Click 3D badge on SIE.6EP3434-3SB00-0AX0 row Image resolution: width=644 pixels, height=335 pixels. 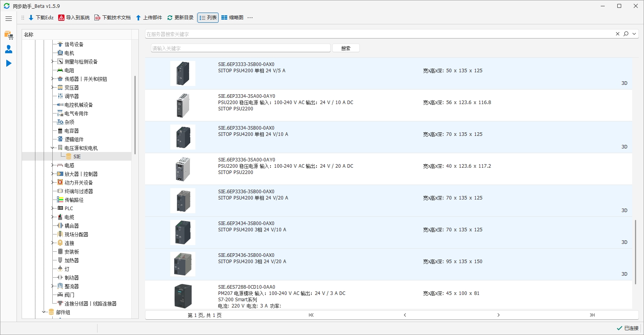[624, 242]
